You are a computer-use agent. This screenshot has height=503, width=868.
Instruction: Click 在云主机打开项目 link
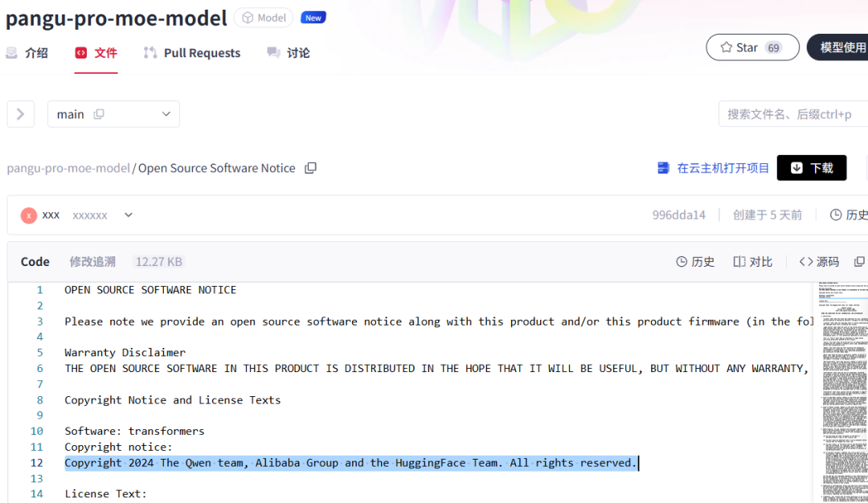coord(713,168)
